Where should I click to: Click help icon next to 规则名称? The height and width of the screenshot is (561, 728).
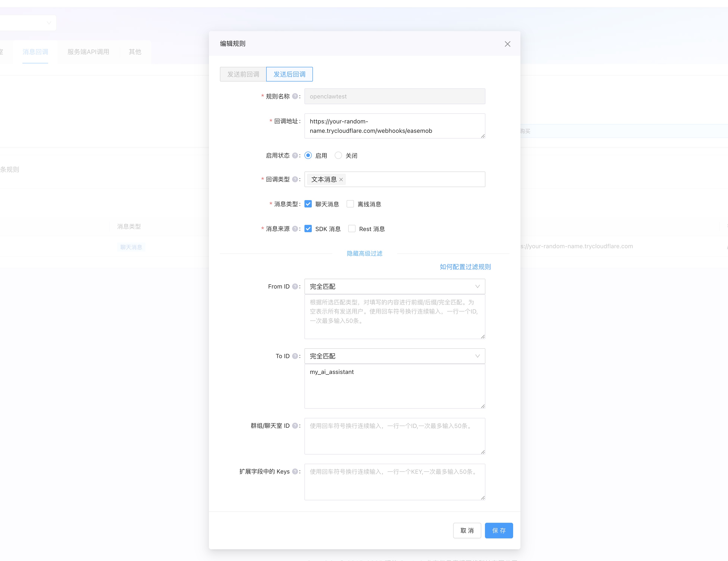coord(295,96)
